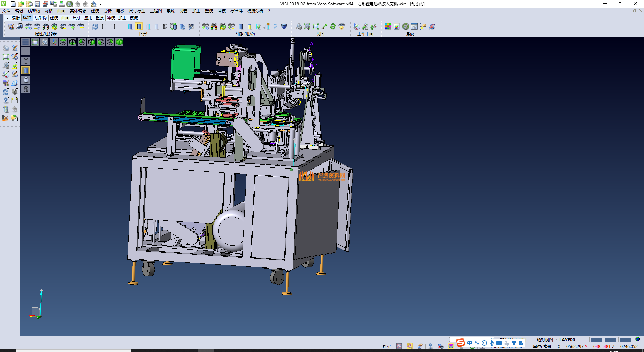This screenshot has height=352, width=644.
Task: Open the 文件 menu
Action: click(6, 11)
